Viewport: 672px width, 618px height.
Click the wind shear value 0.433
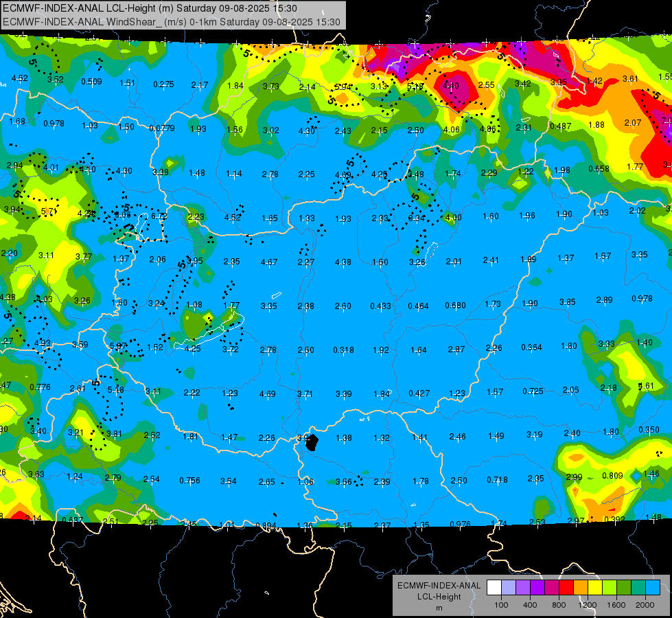tap(380, 306)
